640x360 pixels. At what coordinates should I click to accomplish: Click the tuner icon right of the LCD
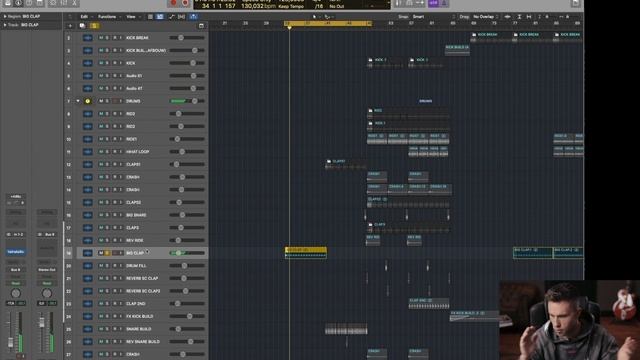(x=399, y=3)
